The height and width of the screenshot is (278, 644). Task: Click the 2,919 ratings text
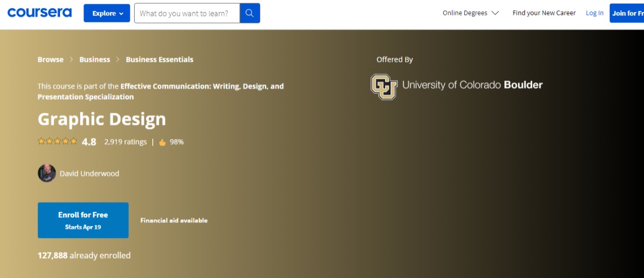126,142
